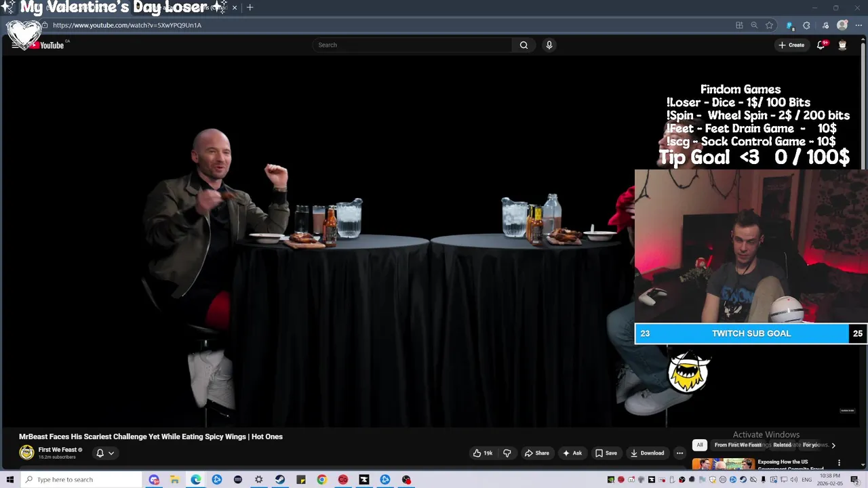The image size is (868, 488).
Task: Open browser Extensions puzzle icon
Action: (806, 25)
